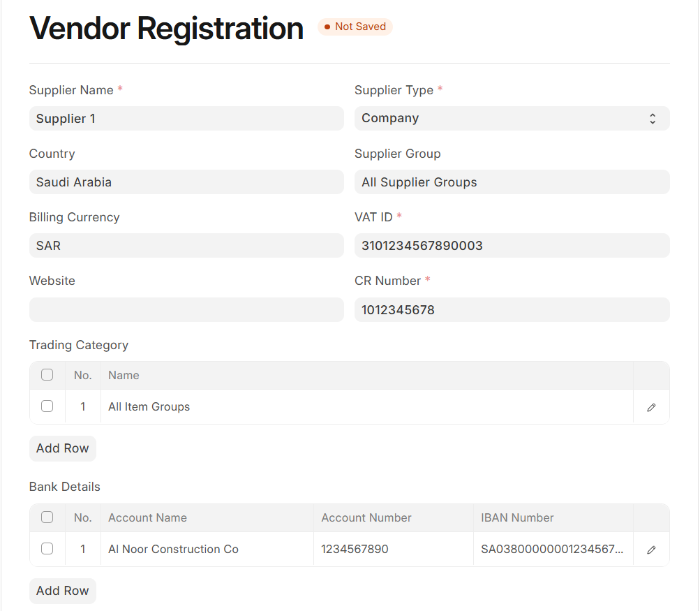Select all rows in Trading Category table
The height and width of the screenshot is (611, 700).
click(47, 375)
